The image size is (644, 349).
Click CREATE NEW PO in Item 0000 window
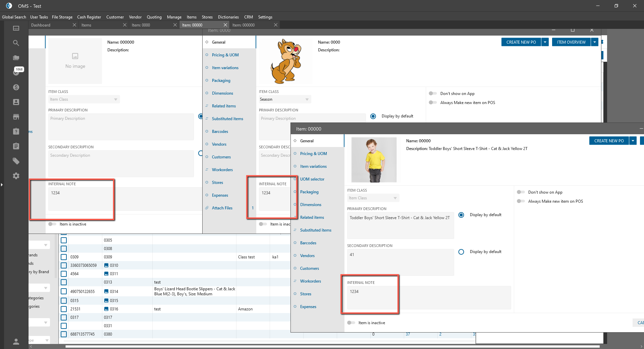(521, 42)
